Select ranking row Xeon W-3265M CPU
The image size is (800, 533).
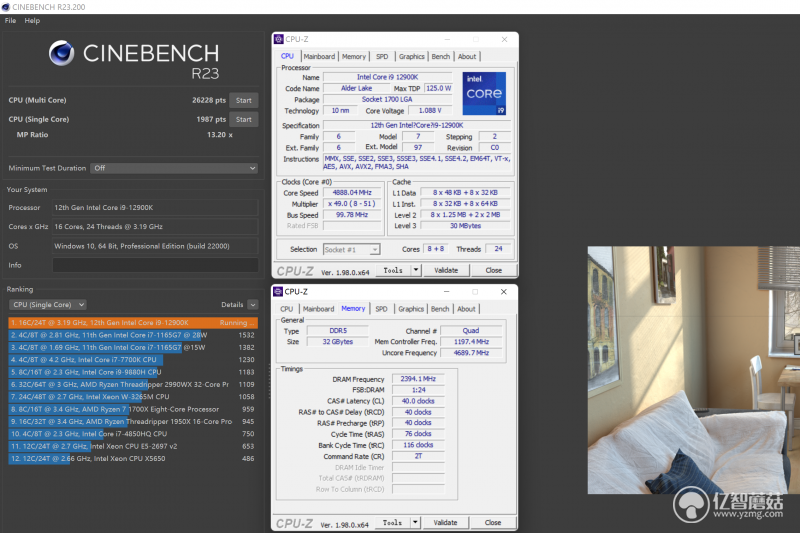[133, 397]
